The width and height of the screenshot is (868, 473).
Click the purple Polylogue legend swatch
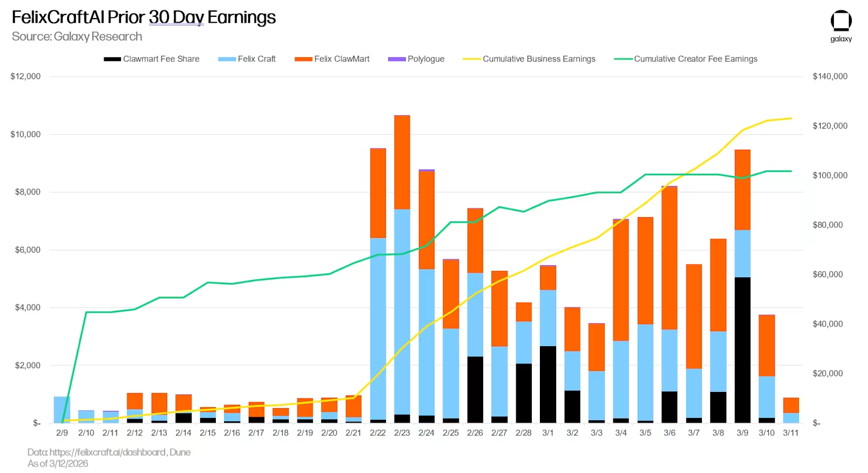396,59
